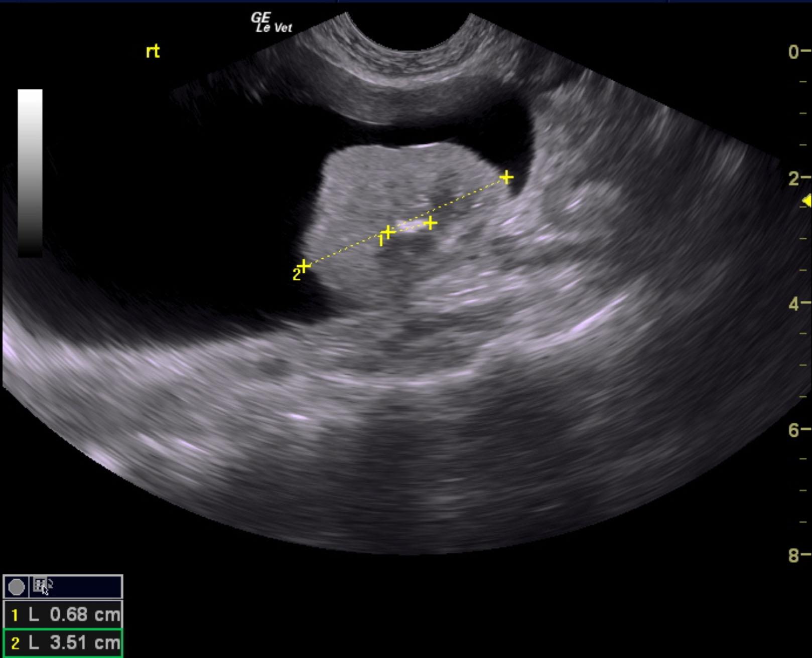Click the yellow '1' caliper number label
Viewport: 812px width, 658px height.
[381, 242]
